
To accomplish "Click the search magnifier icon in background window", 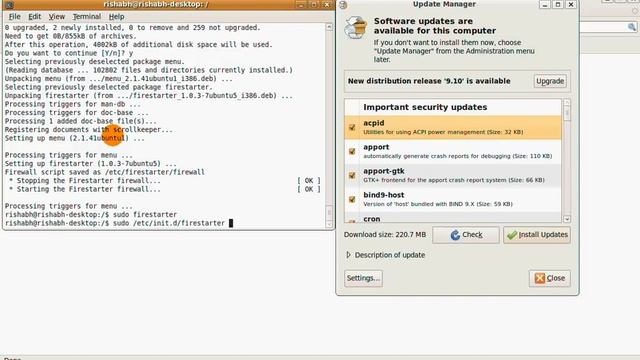I will [632, 27].
